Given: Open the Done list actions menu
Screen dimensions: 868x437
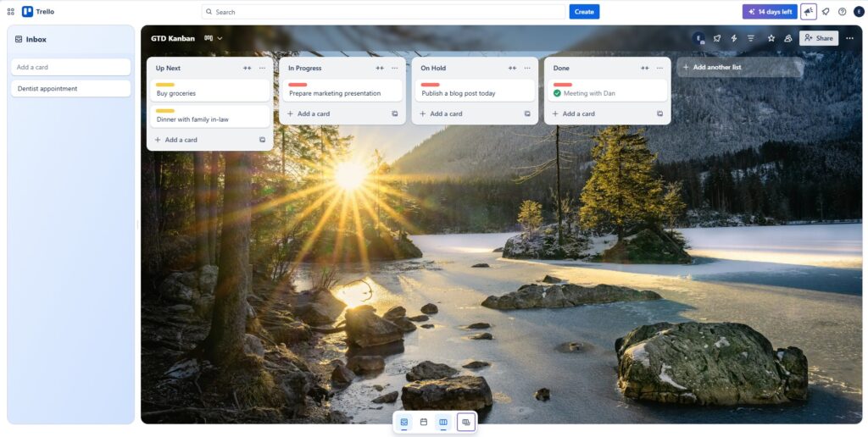Looking at the screenshot, I should click(x=659, y=68).
